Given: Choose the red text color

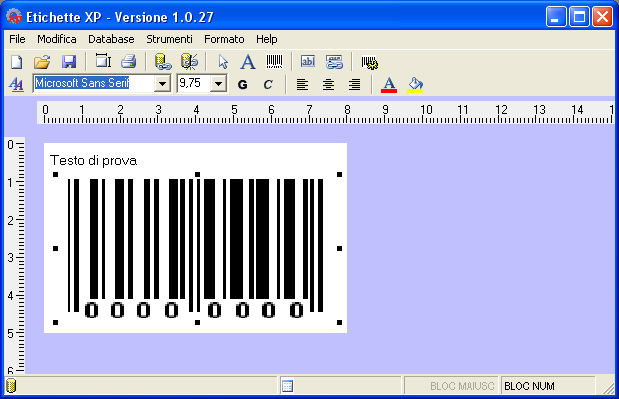Looking at the screenshot, I should 389,84.
